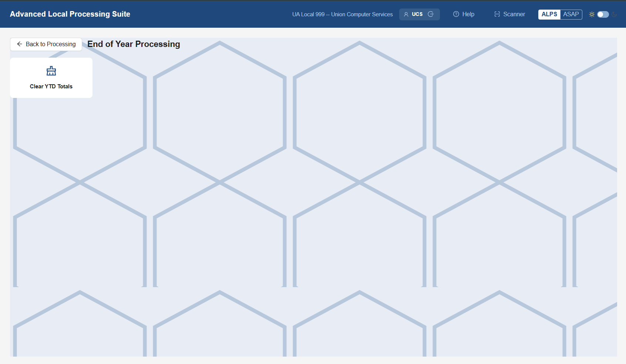
Task: Click the broom icon above Clear YTD Totals
Action: click(51, 71)
